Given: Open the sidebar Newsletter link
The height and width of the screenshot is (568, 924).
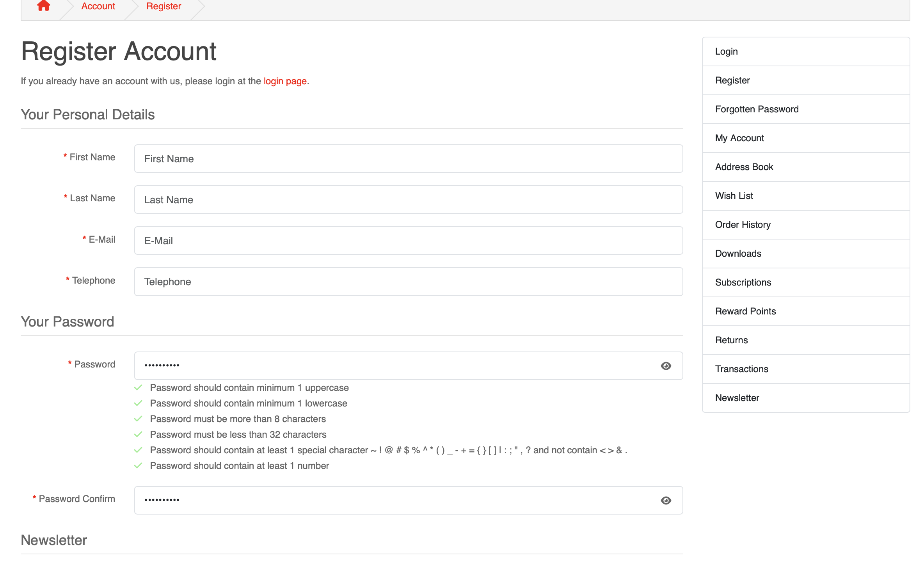Looking at the screenshot, I should 806,398.
